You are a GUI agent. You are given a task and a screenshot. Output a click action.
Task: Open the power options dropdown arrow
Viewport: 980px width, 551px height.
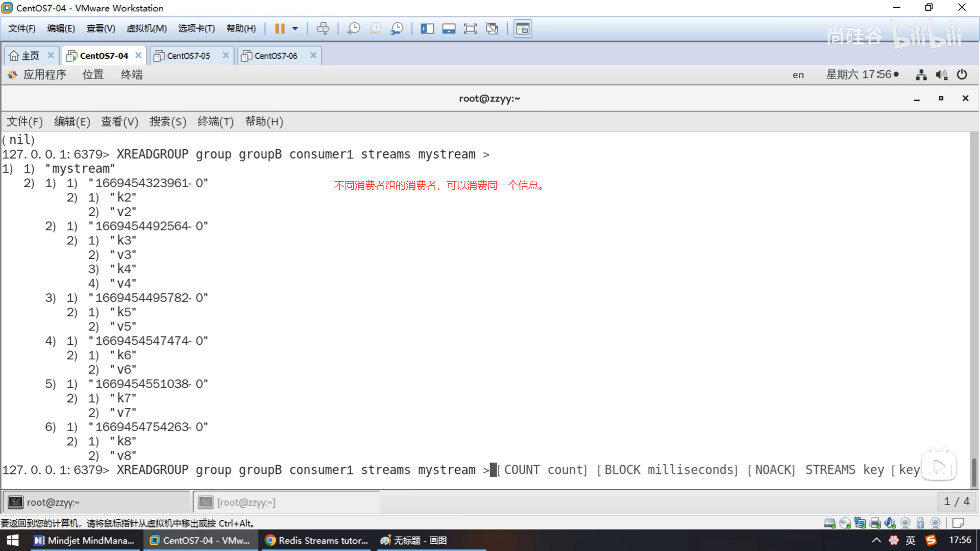point(295,29)
